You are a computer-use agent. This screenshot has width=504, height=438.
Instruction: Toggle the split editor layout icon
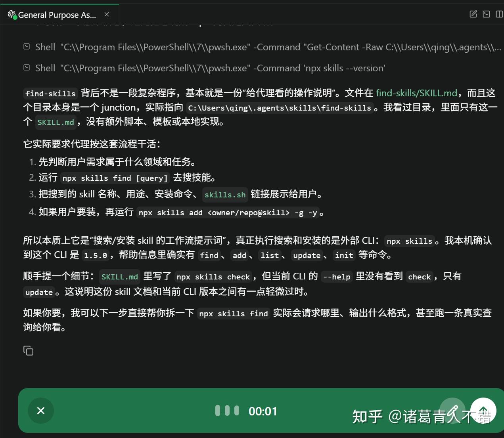point(499,14)
